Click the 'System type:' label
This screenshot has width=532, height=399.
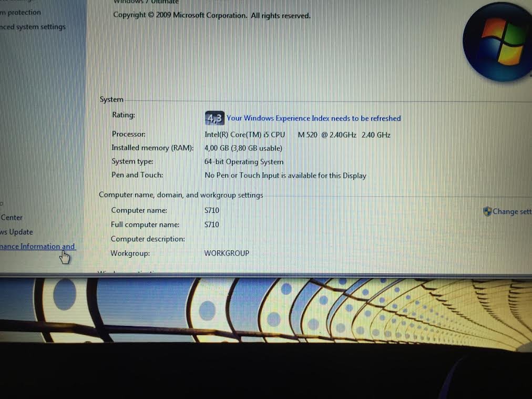coord(132,161)
